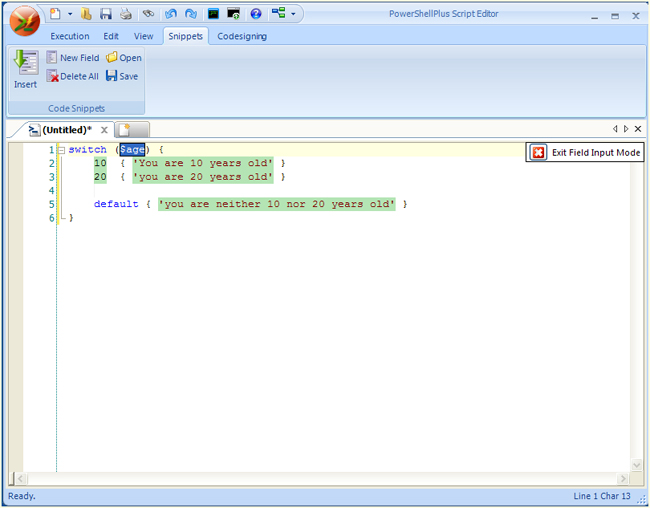Screen dimensions: 650x508
Task: Collapse the switch block on line 1
Action: [61, 150]
